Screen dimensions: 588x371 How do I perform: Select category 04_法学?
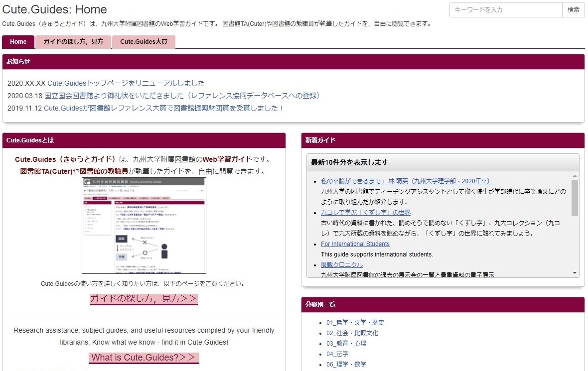click(x=337, y=354)
